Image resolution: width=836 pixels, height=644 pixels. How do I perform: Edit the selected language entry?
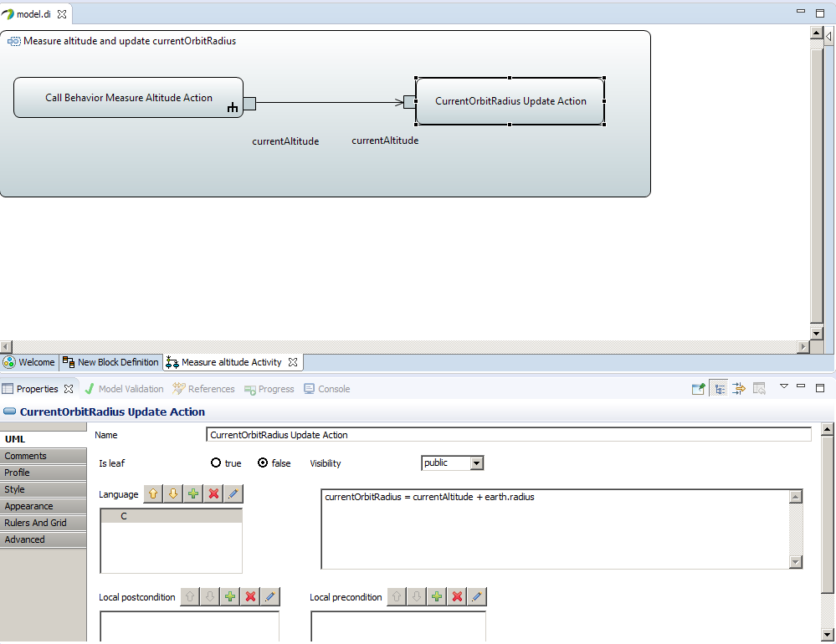[x=233, y=493]
